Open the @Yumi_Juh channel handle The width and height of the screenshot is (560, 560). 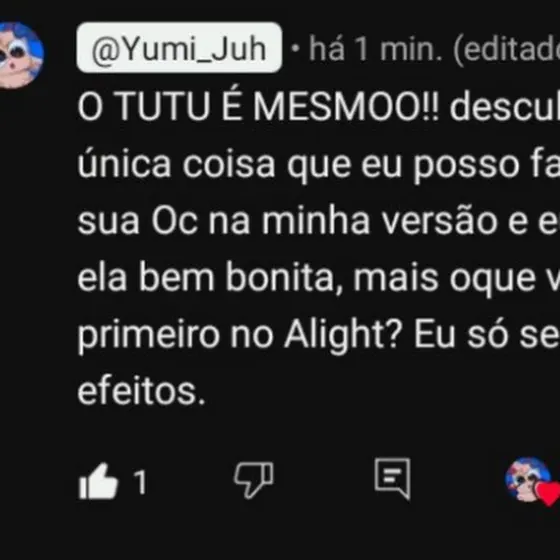point(179,48)
